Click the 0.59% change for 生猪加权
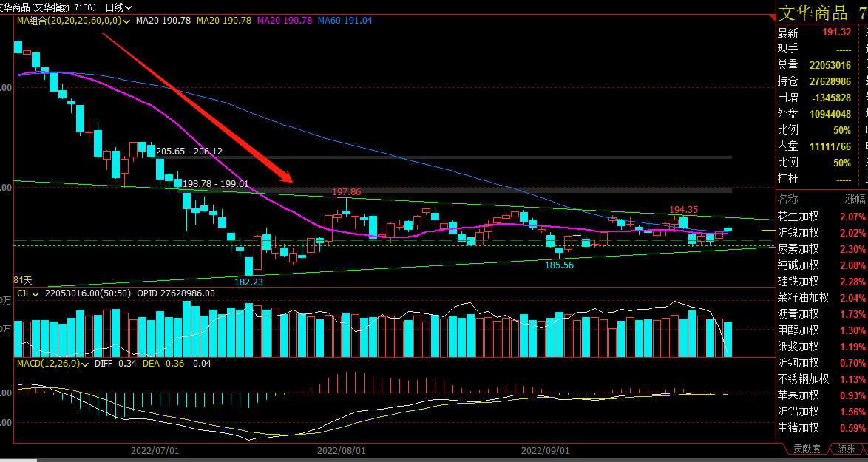Screen dimensions: 868x462 pos(852,428)
